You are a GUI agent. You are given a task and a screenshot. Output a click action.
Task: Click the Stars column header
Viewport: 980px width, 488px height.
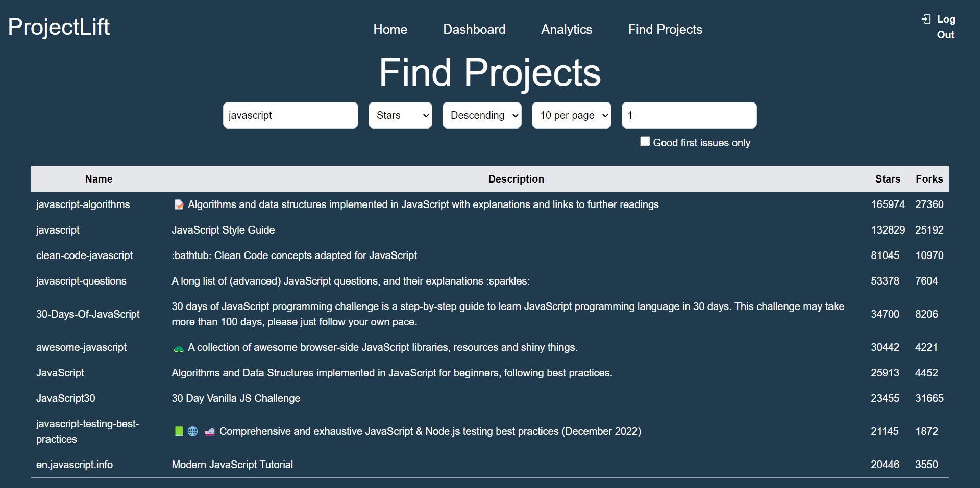pyautogui.click(x=888, y=179)
